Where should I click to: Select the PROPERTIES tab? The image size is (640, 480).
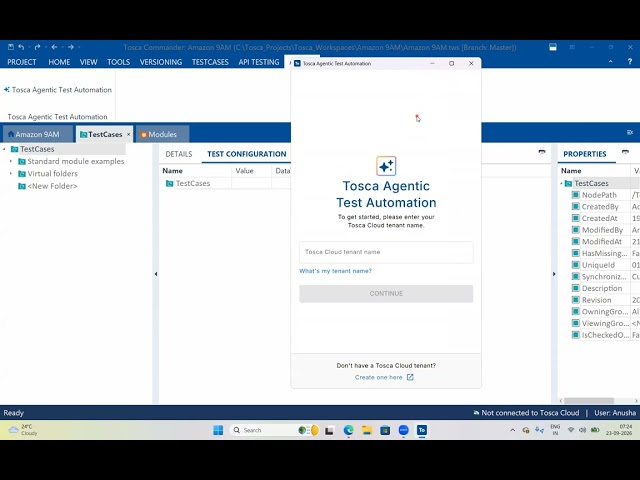click(x=584, y=154)
